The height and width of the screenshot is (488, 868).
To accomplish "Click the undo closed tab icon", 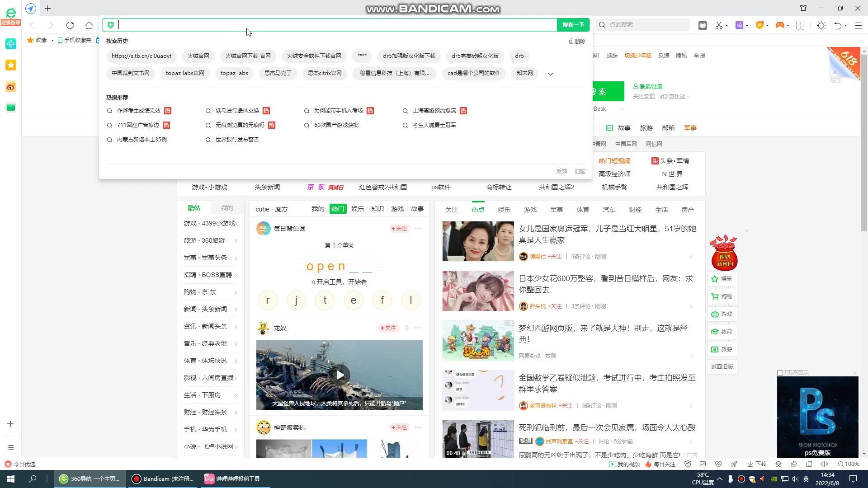I will pos(838,25).
